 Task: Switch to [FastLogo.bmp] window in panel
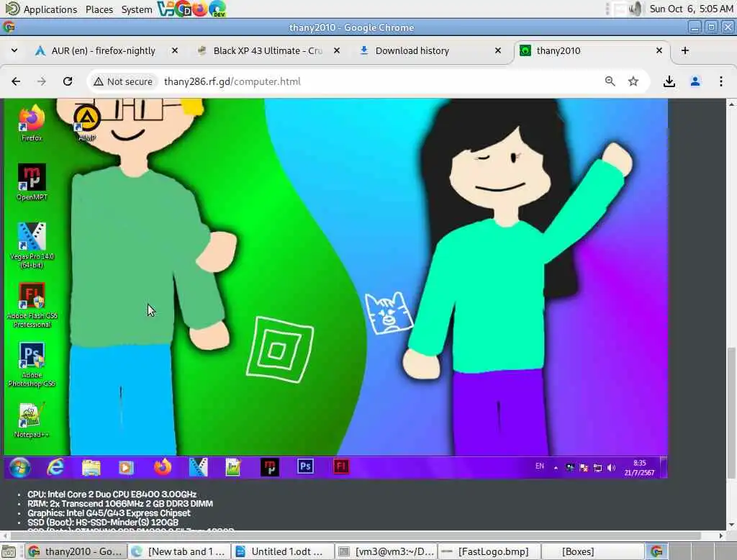tap(489, 551)
